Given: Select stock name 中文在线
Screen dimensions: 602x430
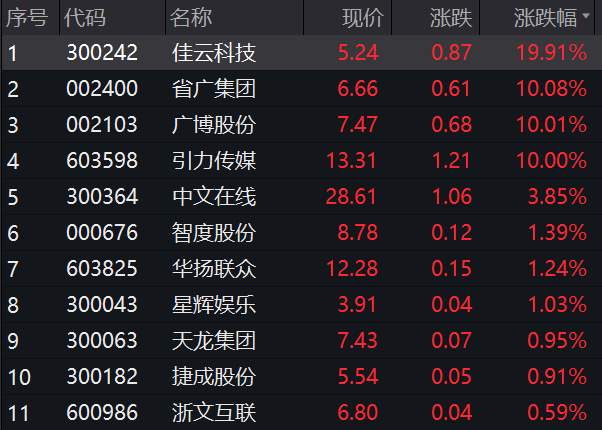Looking at the screenshot, I should click(x=214, y=197).
